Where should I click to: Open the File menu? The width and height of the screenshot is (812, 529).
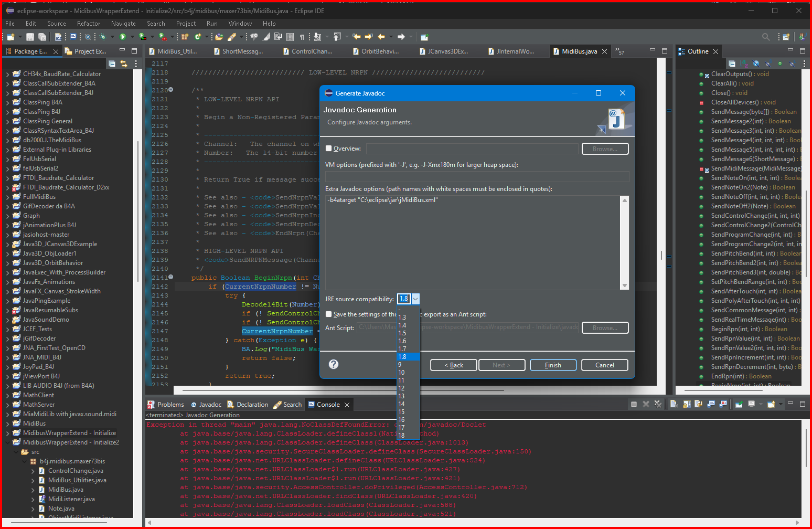click(x=10, y=24)
